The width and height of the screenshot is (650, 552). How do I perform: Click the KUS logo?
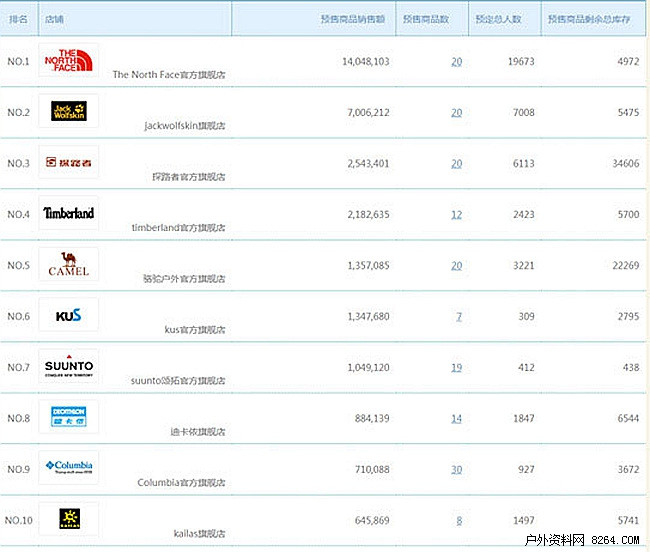click(x=69, y=315)
